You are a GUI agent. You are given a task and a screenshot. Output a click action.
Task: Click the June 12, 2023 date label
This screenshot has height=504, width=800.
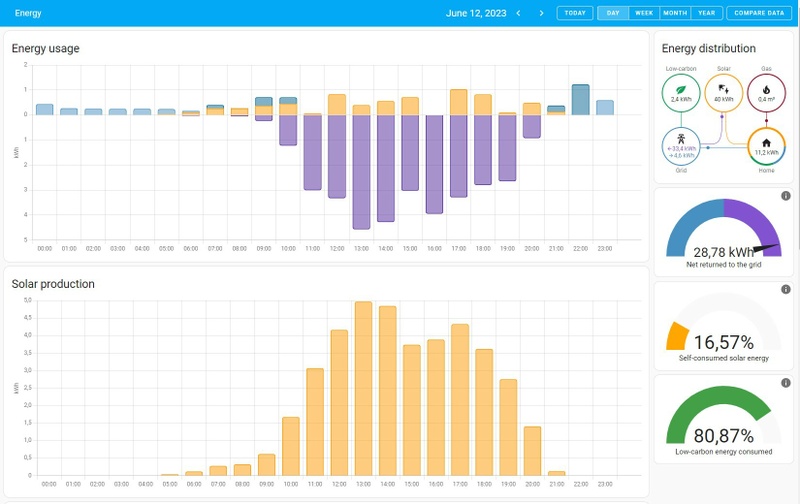pyautogui.click(x=476, y=13)
